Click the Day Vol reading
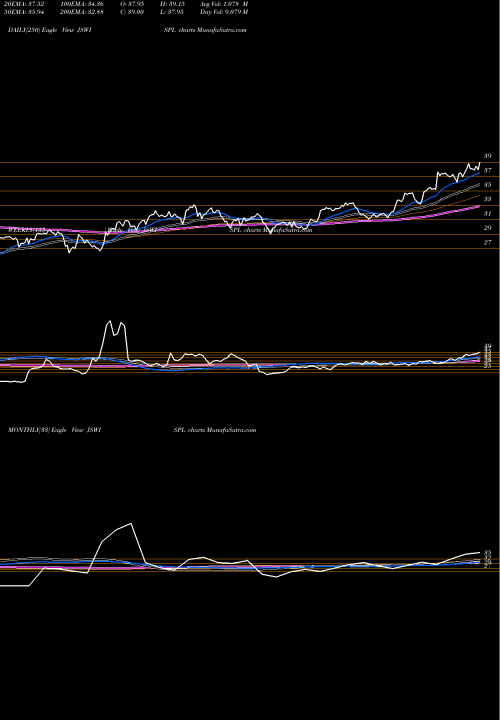 223,12
